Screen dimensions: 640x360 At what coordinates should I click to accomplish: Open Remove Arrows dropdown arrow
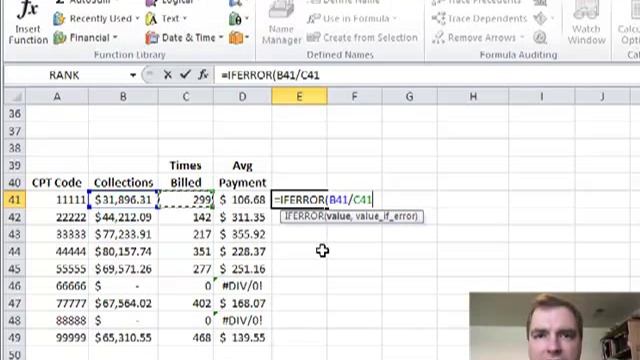522,38
